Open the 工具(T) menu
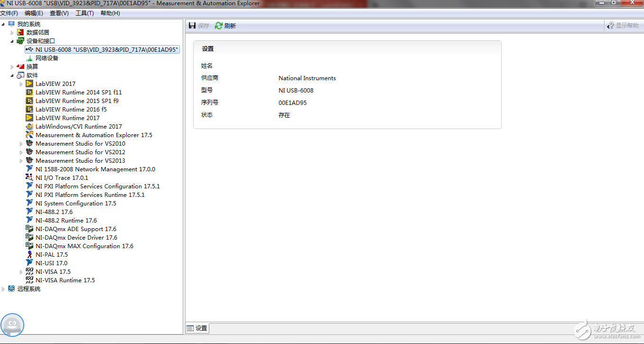This screenshot has width=644, height=344. click(x=84, y=13)
